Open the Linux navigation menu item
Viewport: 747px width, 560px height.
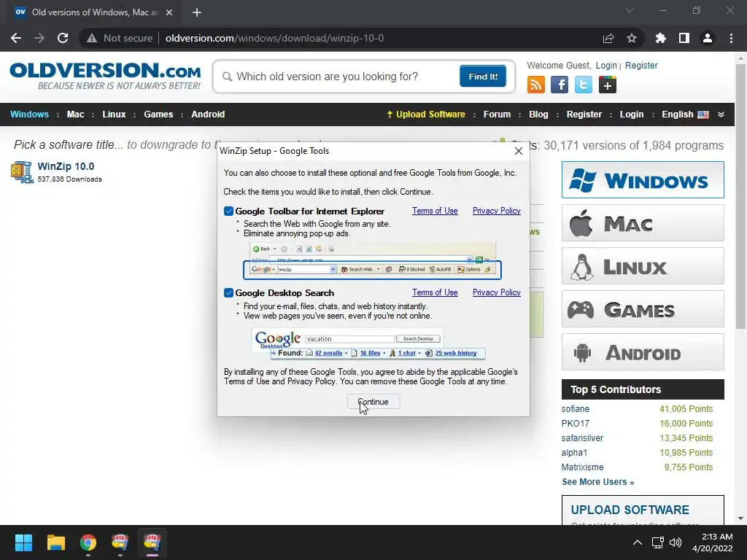(114, 114)
